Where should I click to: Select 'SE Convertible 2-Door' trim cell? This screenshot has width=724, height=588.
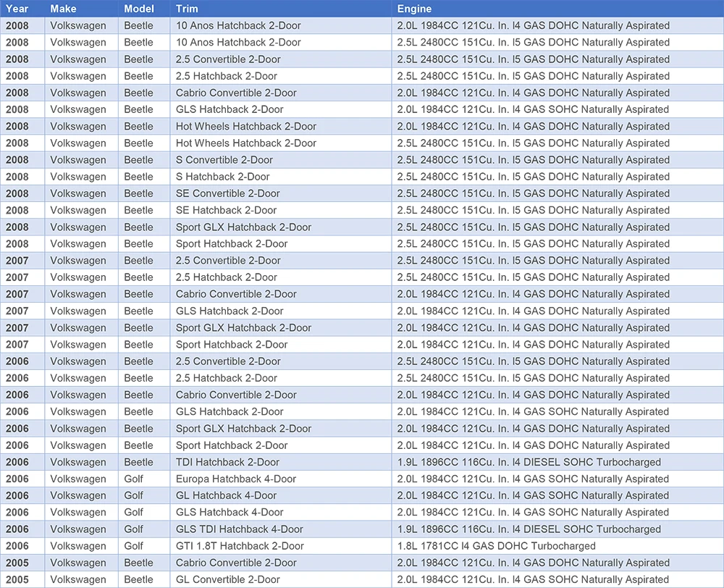[x=281, y=193]
